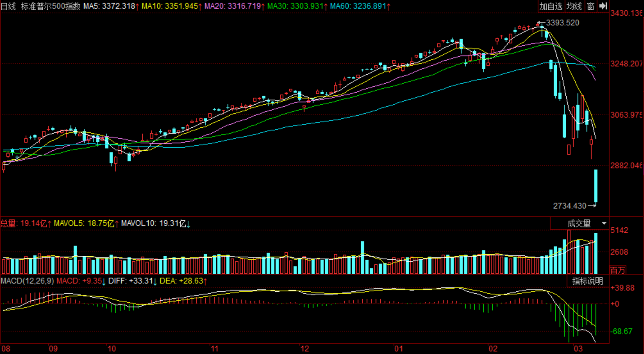Screen dimensions: 644x354
Task: Select the 日线 daily period label
Action: coord(9,6)
